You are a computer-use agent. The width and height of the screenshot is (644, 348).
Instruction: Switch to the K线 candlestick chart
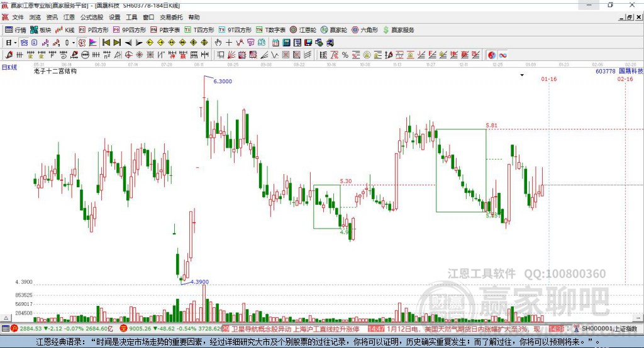[65, 30]
